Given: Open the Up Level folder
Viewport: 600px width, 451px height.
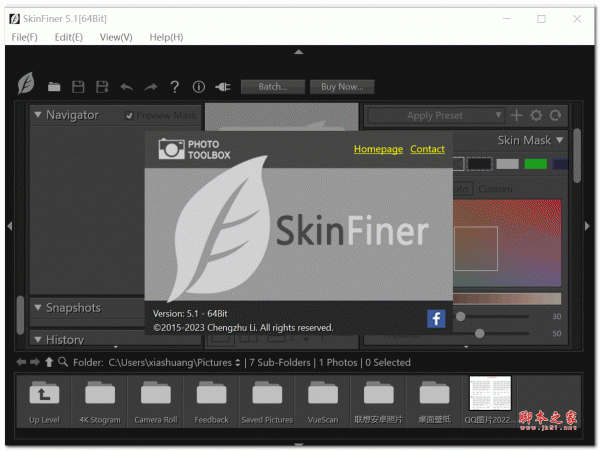Looking at the screenshot, I should click(x=44, y=402).
